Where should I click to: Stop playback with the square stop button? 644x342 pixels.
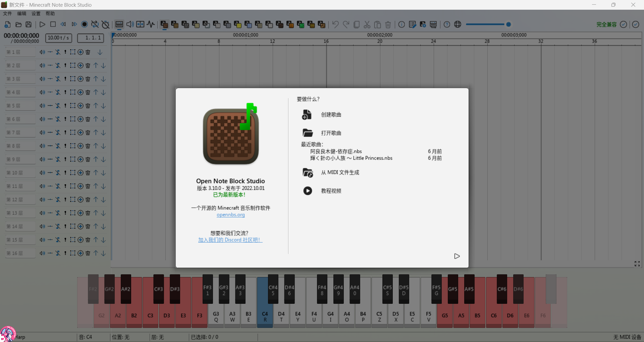point(53,24)
